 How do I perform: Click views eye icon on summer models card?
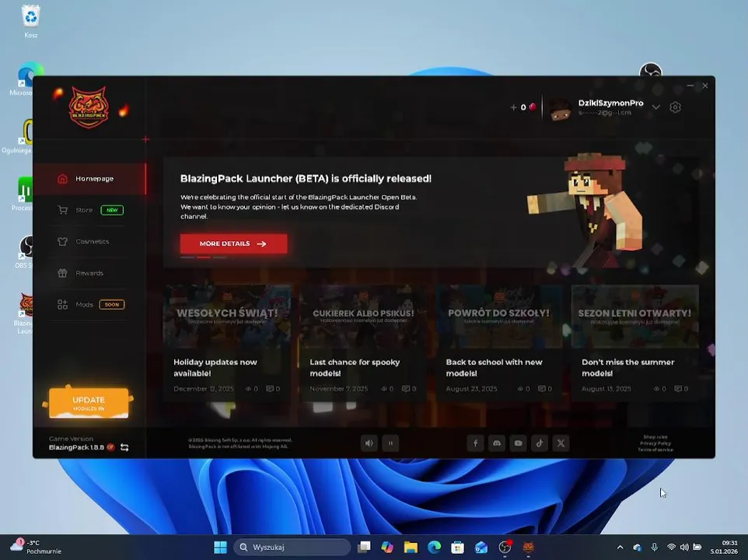656,389
